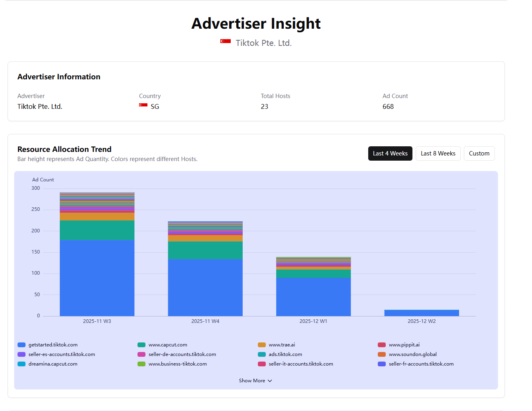Image resolution: width=532 pixels, height=411 pixels.
Task: Click the Advertiser Information heading
Action: point(59,77)
